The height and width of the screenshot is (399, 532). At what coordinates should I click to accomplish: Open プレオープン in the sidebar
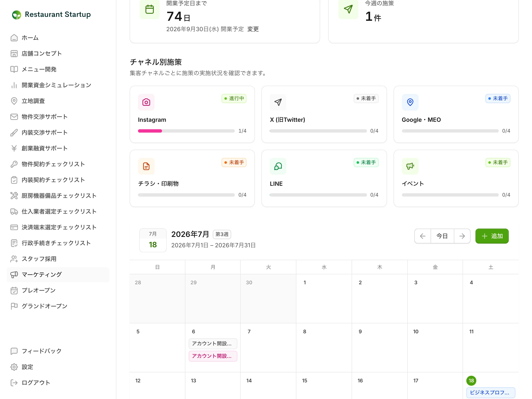point(58,290)
